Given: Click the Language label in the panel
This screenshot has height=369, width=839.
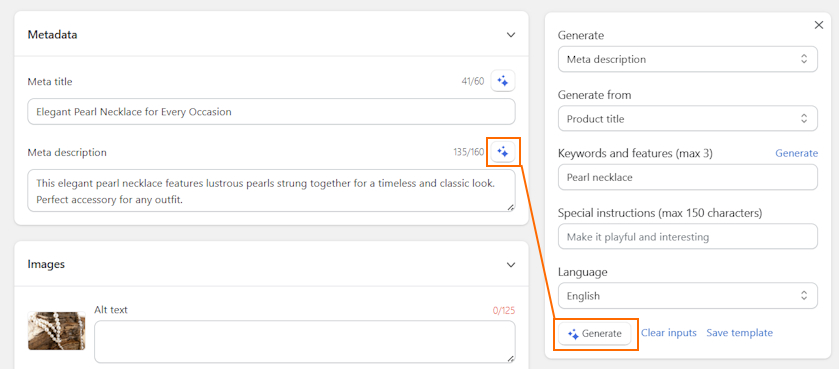Looking at the screenshot, I should 583,272.
